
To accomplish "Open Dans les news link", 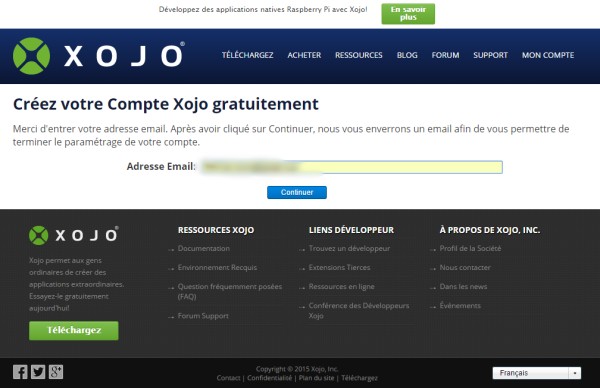I will [x=463, y=287].
